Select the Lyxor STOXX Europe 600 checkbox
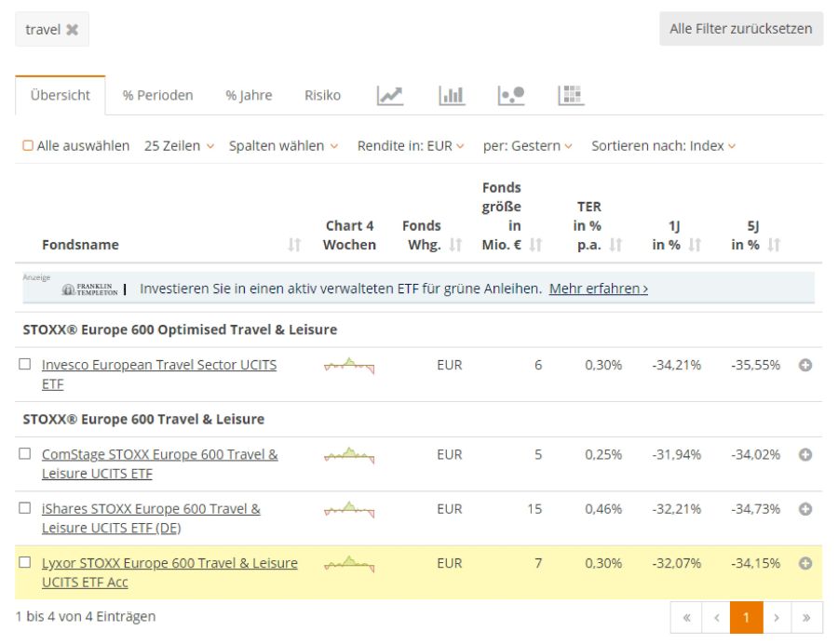 click(x=24, y=563)
